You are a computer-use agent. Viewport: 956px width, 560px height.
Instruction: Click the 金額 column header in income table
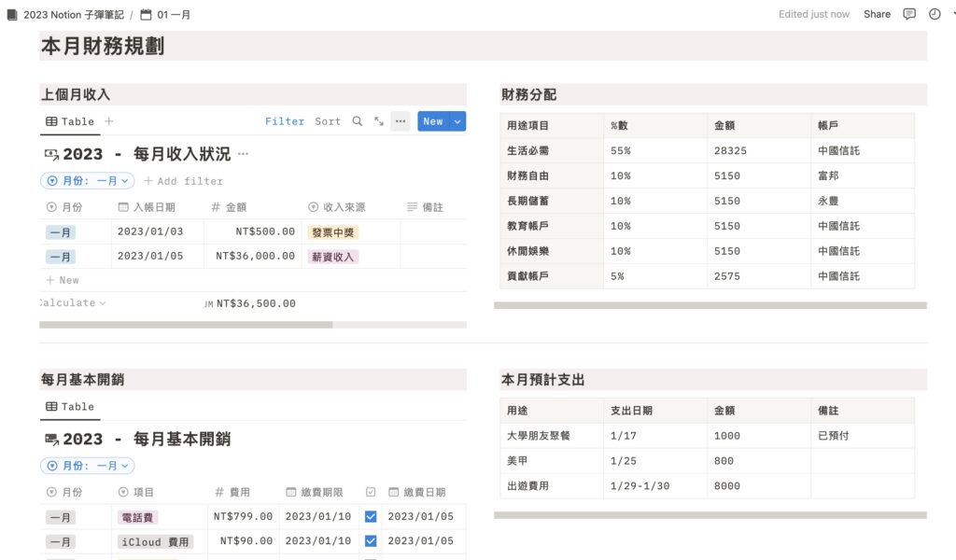(x=230, y=207)
